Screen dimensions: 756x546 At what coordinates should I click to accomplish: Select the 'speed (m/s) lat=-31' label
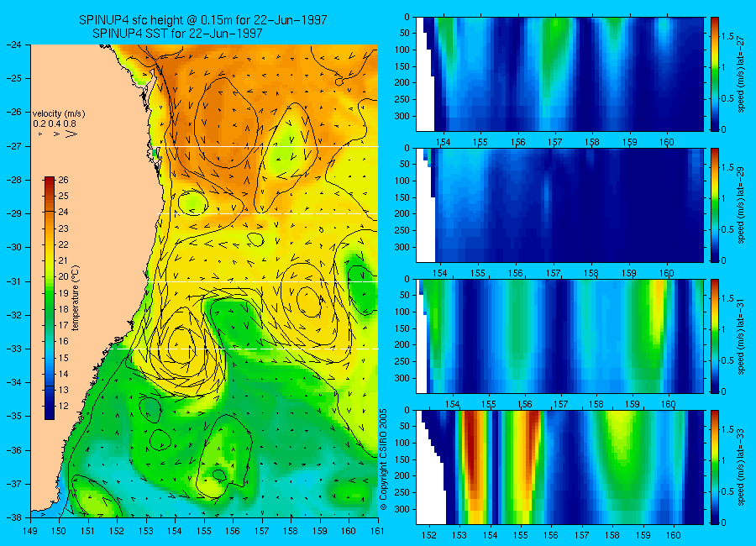click(742, 336)
